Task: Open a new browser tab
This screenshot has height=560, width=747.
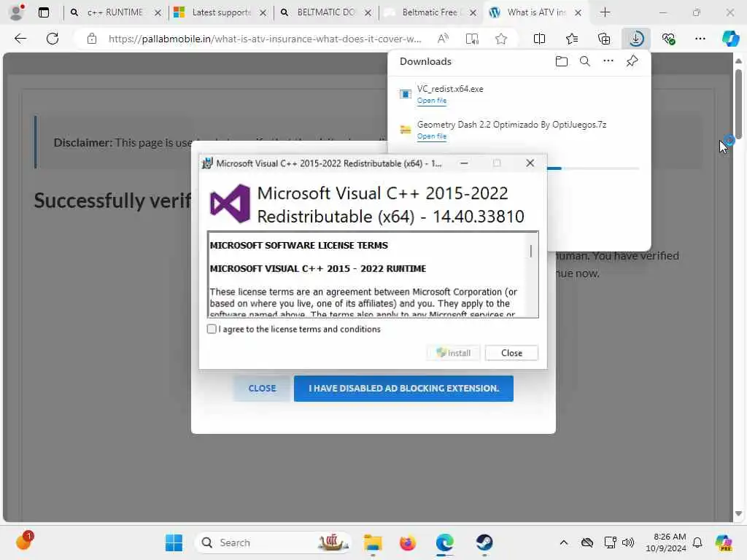Action: 605,12
